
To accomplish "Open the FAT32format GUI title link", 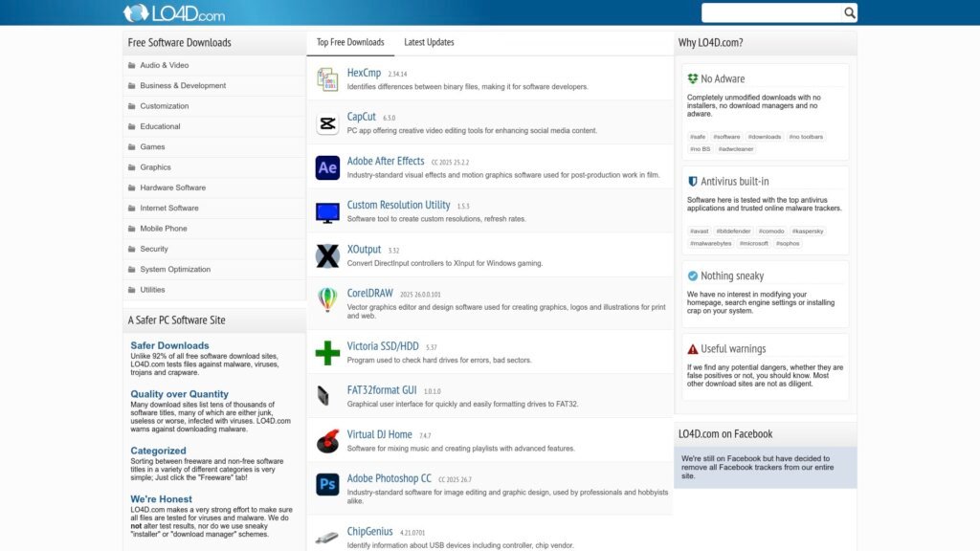I will (x=382, y=390).
